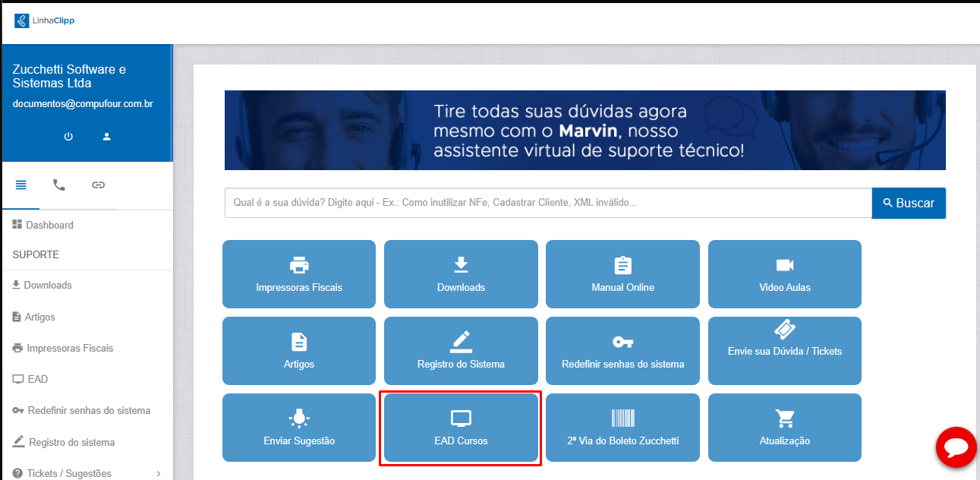This screenshot has width=980, height=480.
Task: Select the menu list tab in sidebar
Action: point(21,185)
